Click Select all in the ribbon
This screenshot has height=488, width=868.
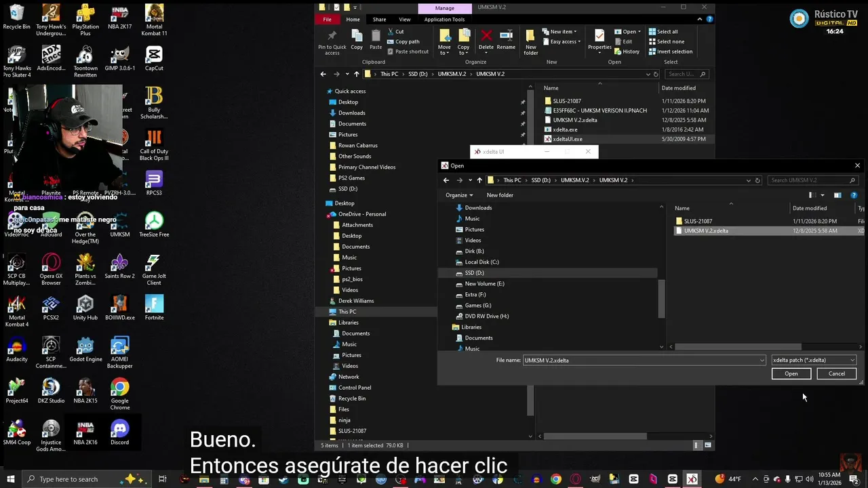pos(663,32)
